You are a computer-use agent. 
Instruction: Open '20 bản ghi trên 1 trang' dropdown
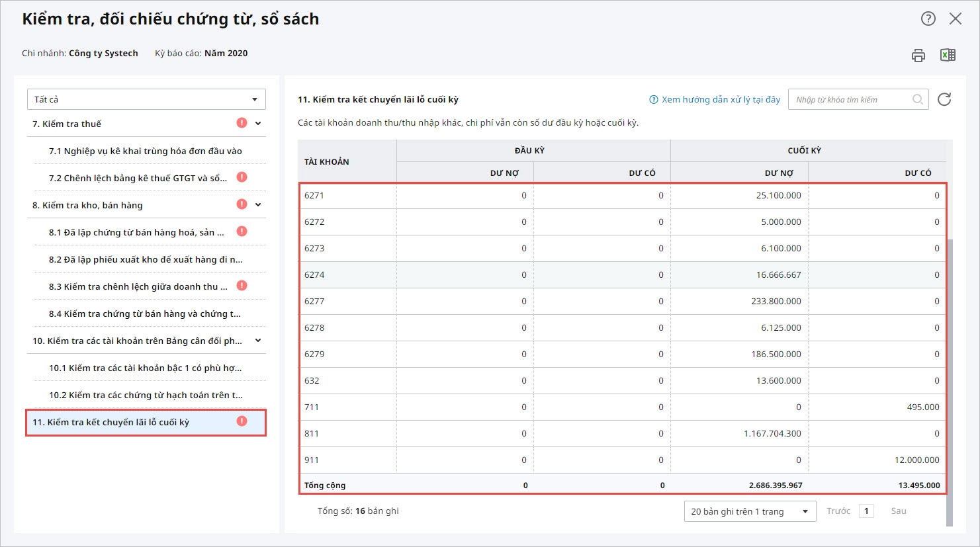pyautogui.click(x=749, y=511)
